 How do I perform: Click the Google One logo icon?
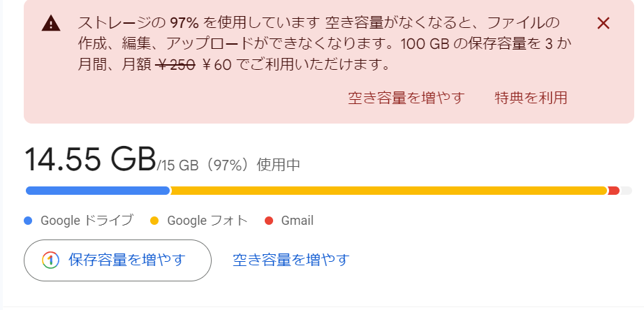(x=50, y=260)
